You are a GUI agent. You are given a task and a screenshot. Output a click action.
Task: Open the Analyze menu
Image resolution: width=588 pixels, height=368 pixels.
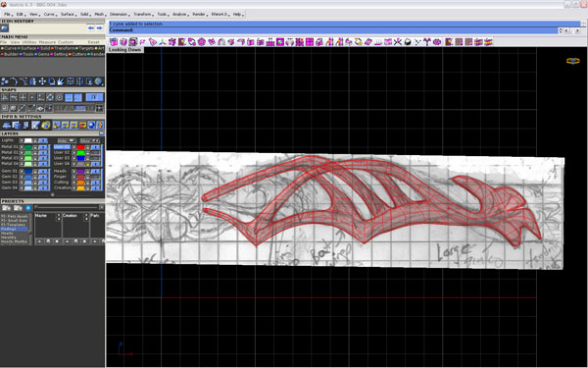(179, 15)
